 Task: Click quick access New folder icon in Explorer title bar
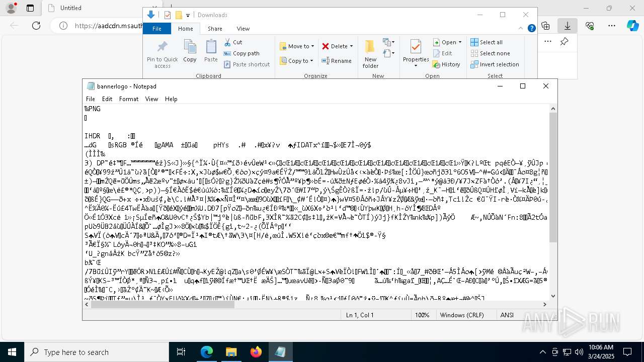pos(179,15)
